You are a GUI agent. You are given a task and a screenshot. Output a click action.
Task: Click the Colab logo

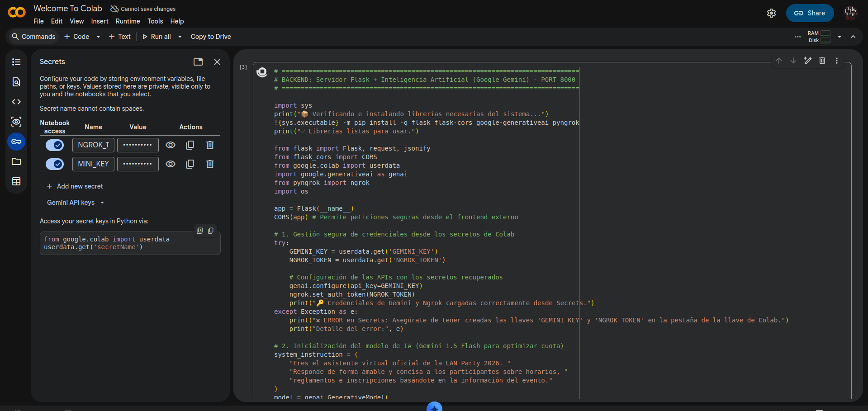click(x=17, y=13)
